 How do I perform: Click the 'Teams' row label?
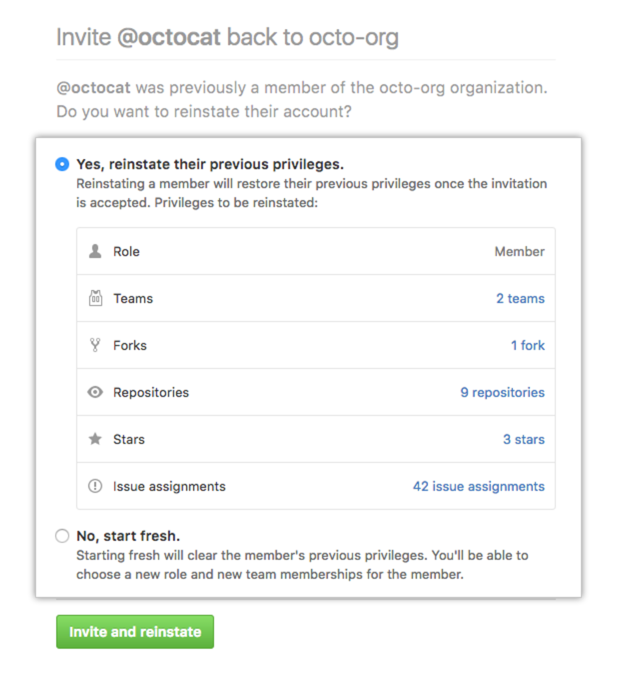point(132,298)
